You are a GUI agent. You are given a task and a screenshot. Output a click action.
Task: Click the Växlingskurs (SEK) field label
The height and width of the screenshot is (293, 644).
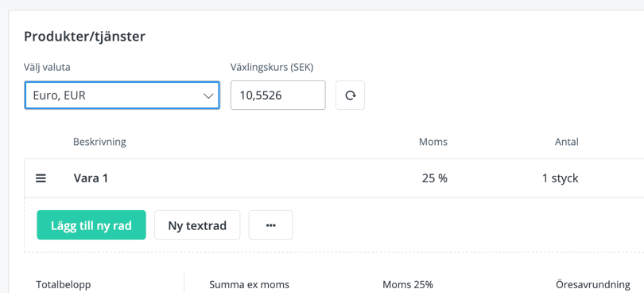point(272,68)
